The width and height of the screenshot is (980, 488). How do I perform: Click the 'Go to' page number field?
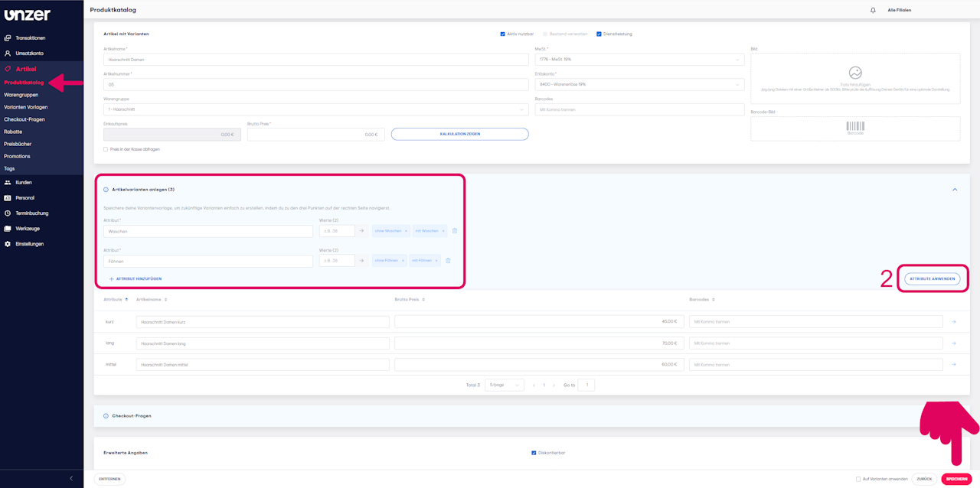click(x=586, y=385)
